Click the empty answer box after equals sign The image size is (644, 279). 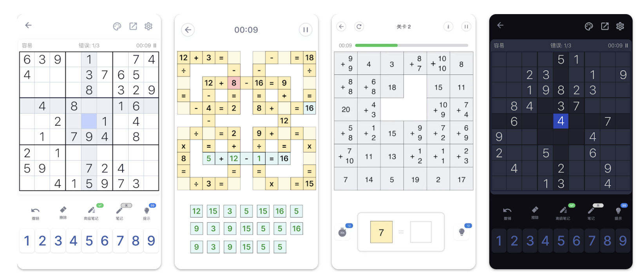tap(421, 232)
